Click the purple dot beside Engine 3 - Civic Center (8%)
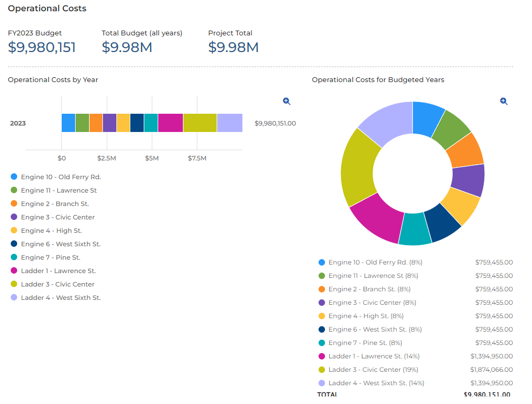The image size is (532, 404). tap(322, 303)
